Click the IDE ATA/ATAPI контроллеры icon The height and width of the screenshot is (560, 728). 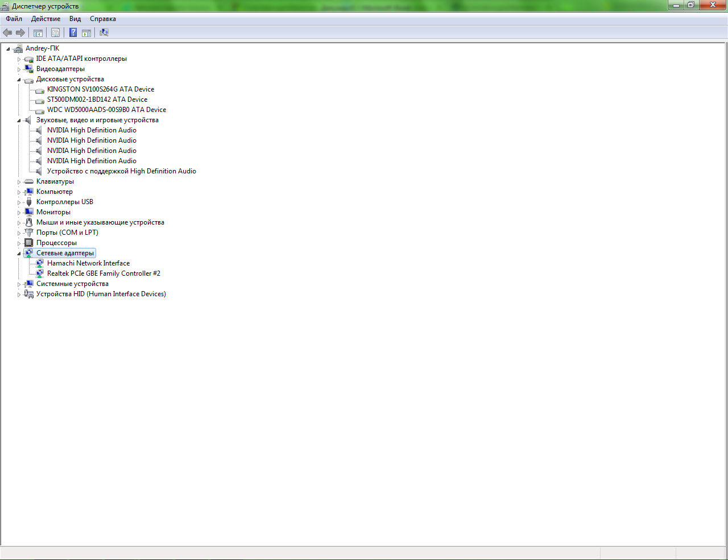(x=29, y=59)
